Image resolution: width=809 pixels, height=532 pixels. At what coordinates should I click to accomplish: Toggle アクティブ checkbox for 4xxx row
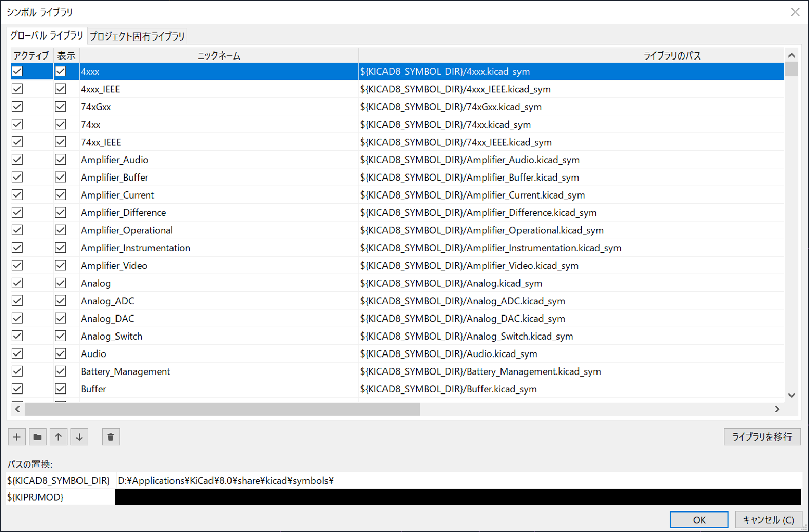pyautogui.click(x=17, y=71)
